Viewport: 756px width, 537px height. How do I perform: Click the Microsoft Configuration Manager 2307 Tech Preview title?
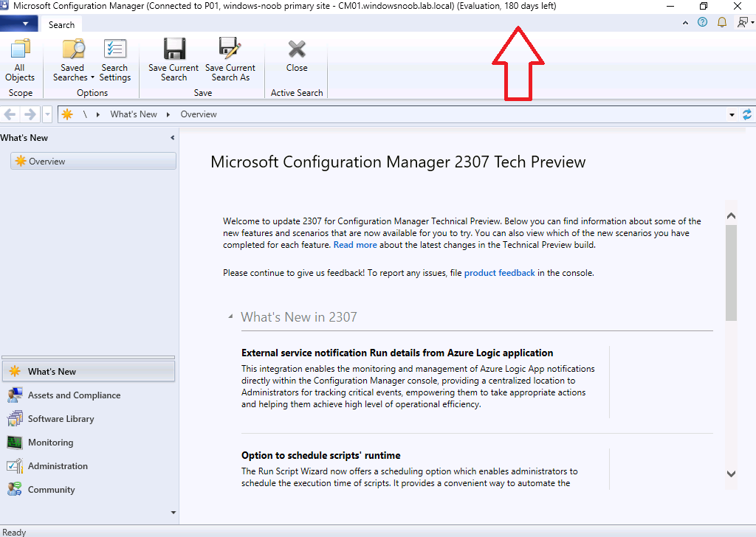398,162
